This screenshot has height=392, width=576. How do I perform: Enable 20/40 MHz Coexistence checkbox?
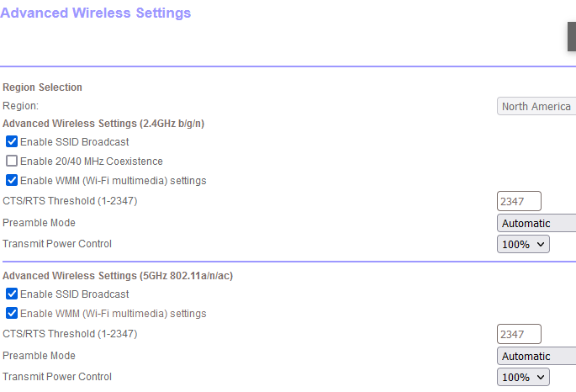click(12, 161)
